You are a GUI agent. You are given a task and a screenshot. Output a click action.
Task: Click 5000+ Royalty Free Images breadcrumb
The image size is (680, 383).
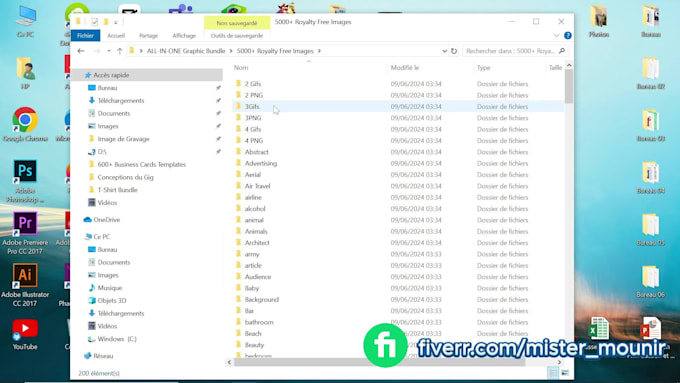click(275, 51)
